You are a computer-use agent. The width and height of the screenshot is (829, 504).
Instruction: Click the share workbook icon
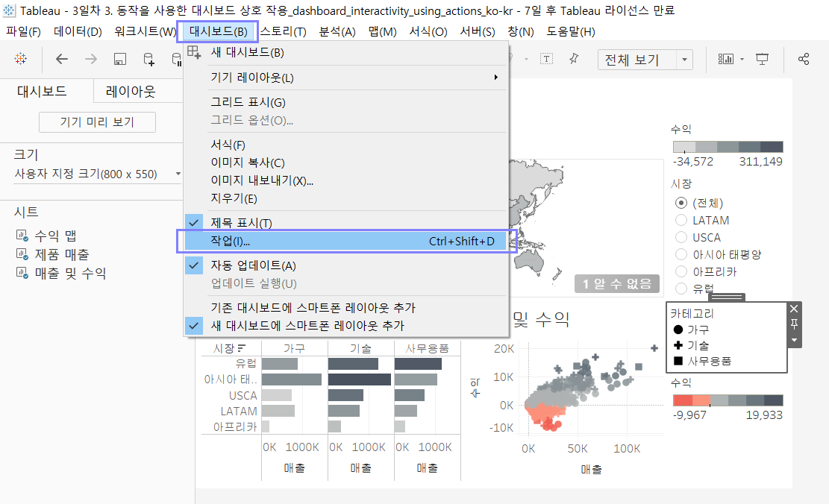[804, 59]
